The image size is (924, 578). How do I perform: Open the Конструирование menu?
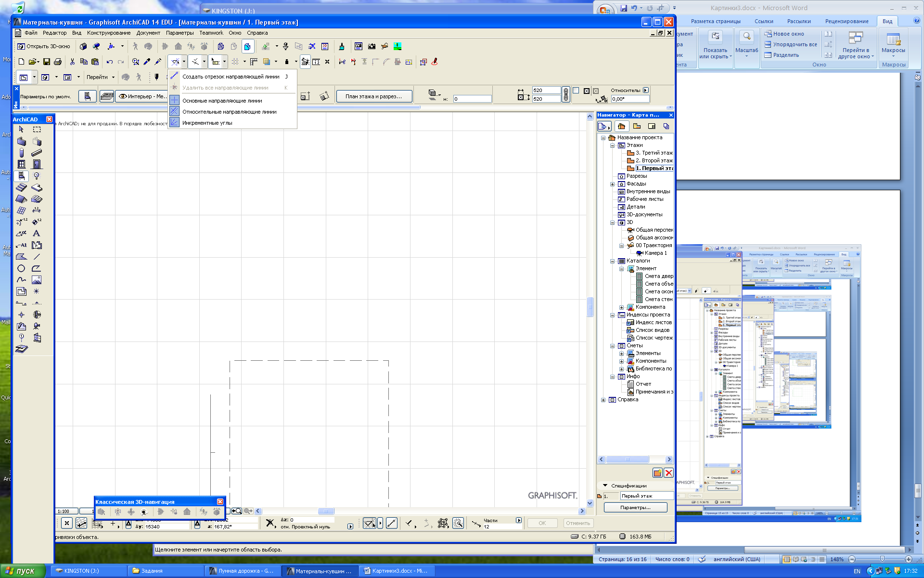tap(109, 33)
